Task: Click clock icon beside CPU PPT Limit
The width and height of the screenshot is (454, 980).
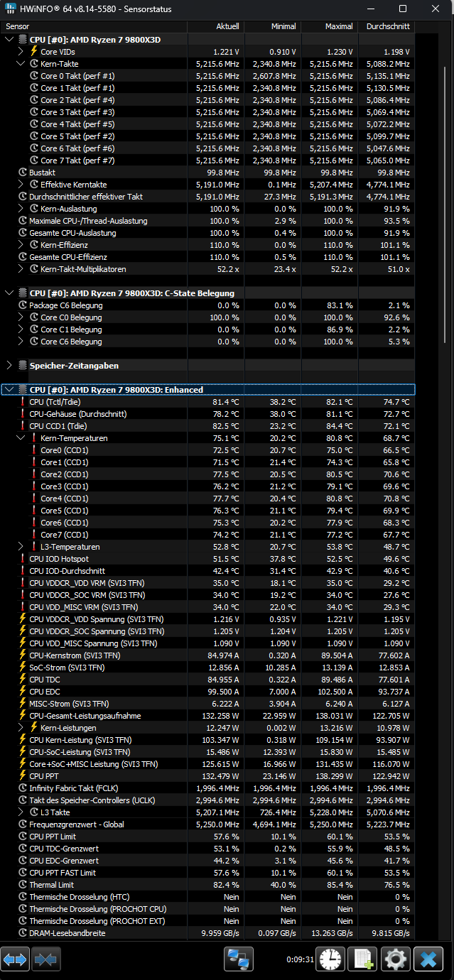Action: (23, 837)
